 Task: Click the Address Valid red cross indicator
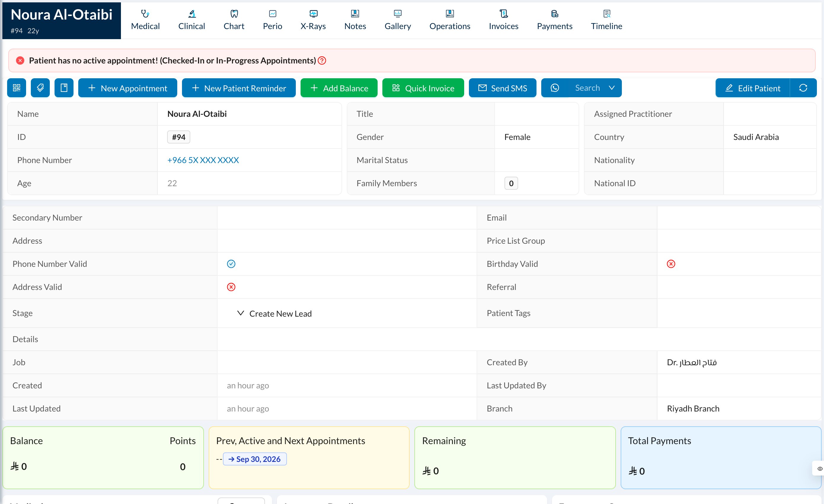pos(231,287)
